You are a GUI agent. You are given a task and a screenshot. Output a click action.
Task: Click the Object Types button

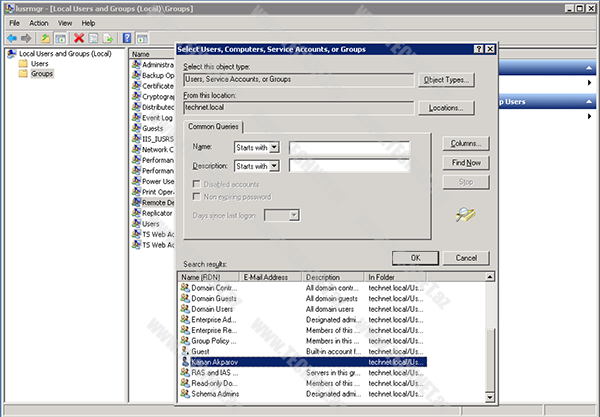point(446,79)
